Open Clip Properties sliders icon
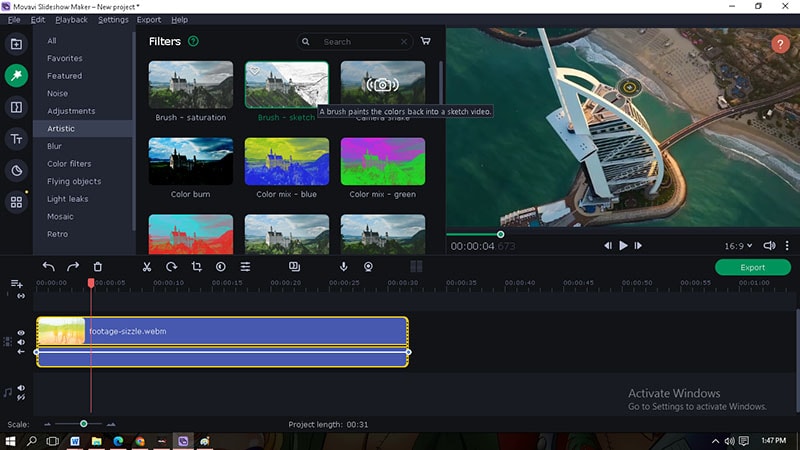The image size is (800, 450). pyautogui.click(x=245, y=266)
